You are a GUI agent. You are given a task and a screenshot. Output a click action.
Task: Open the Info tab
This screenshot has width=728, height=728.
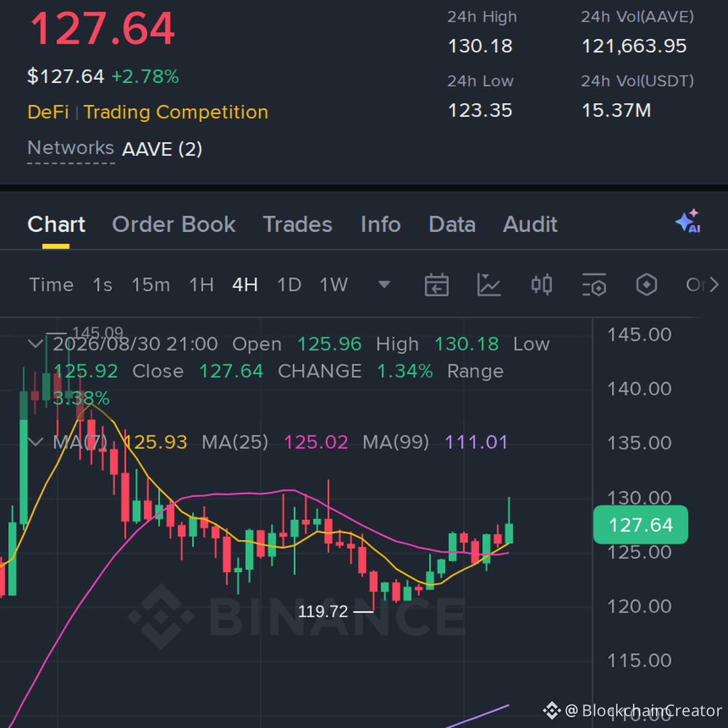click(381, 224)
